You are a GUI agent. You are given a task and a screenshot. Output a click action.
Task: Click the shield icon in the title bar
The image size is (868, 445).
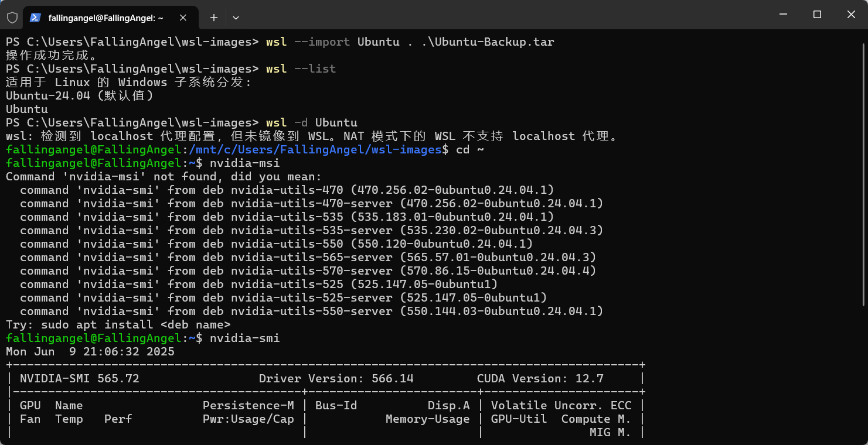tap(12, 18)
